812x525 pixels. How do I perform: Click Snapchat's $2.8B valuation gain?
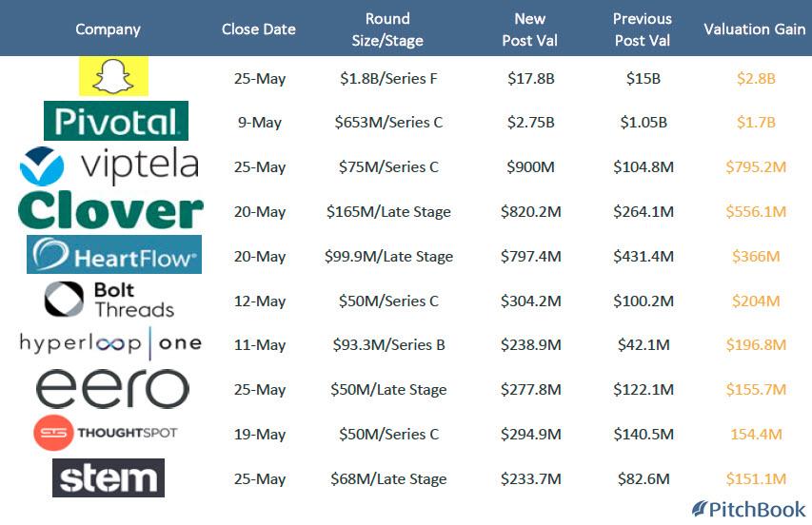[756, 79]
